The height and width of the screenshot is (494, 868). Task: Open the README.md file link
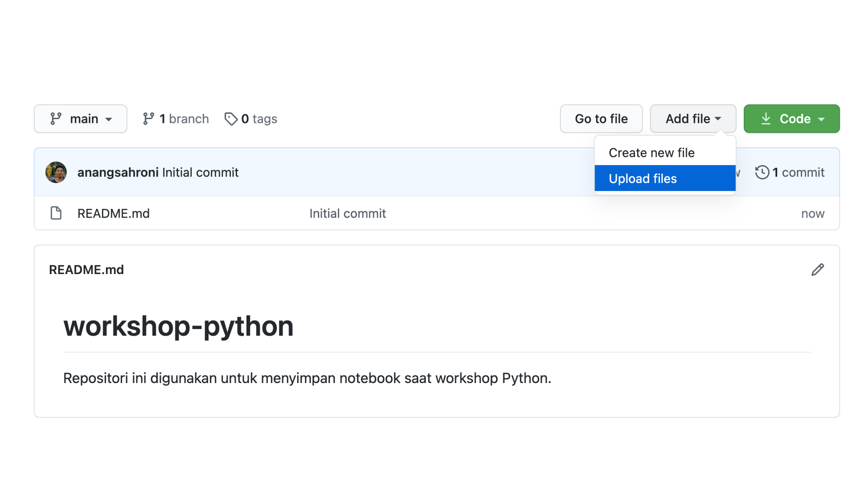pos(113,213)
